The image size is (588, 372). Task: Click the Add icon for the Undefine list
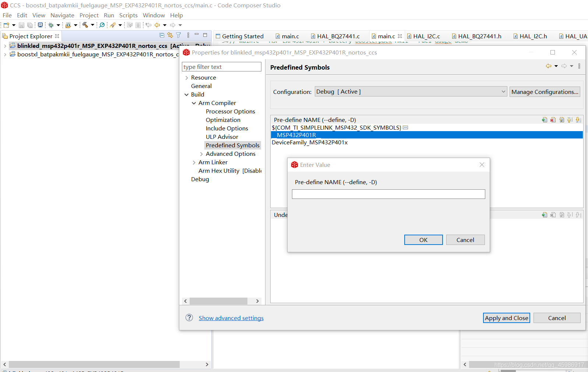pos(545,215)
